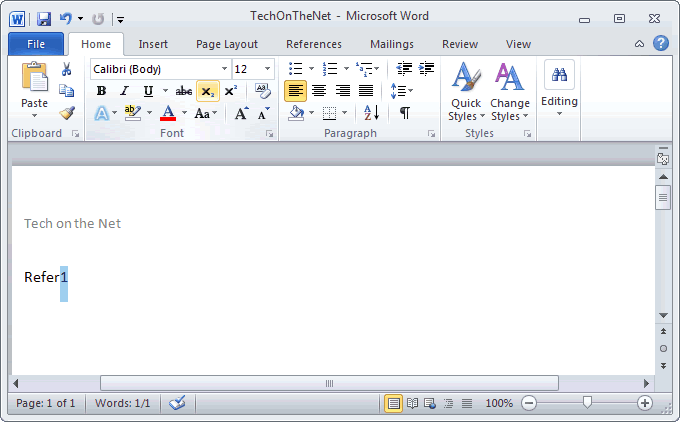Screen dimensions: 680x422
Task: Switch to the Review tab
Action: [460, 44]
